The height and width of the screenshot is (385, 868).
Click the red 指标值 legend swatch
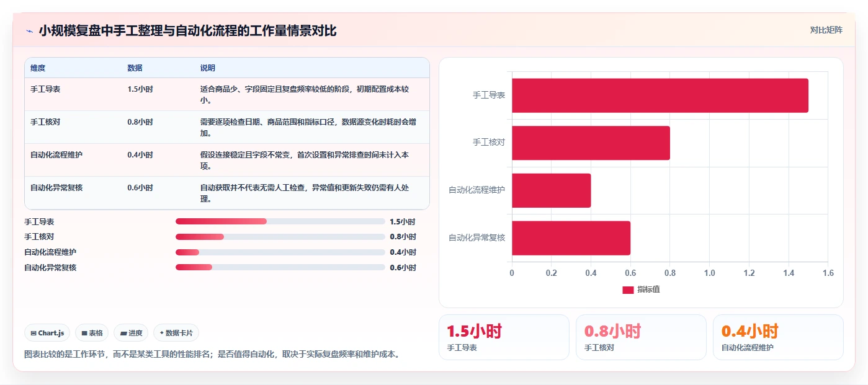pos(628,290)
